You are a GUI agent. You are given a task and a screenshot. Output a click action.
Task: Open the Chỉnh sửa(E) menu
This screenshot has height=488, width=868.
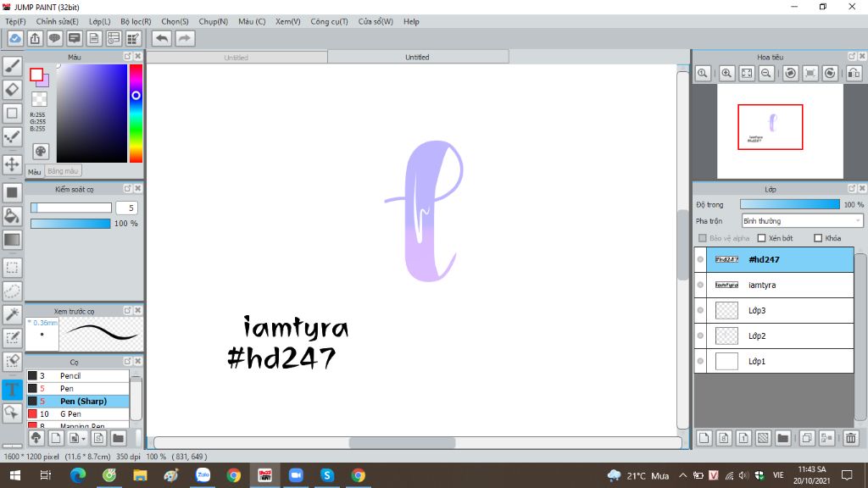(x=58, y=21)
